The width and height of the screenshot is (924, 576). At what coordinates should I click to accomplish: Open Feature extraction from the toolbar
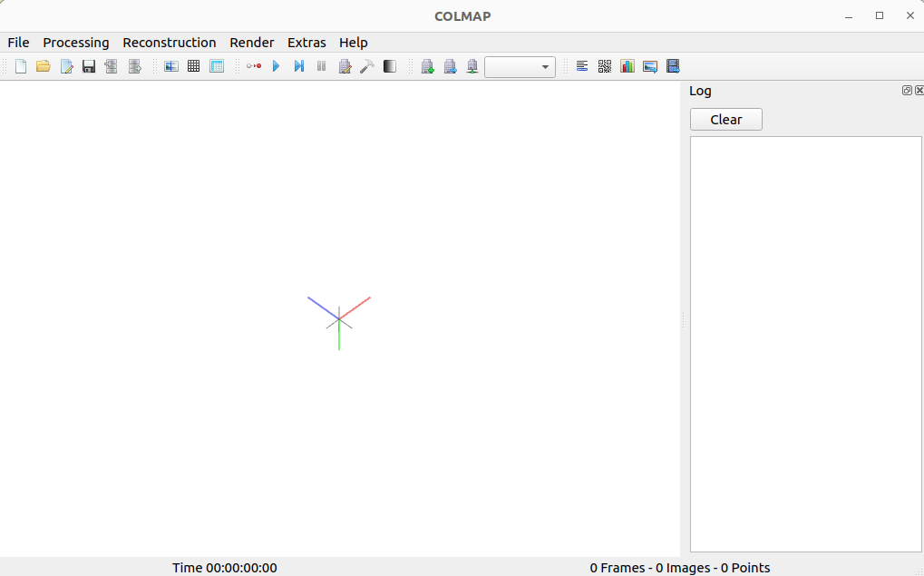[170, 66]
